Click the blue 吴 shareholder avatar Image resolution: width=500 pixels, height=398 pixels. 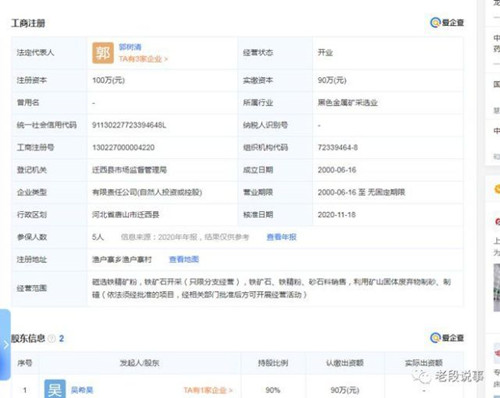point(55,389)
